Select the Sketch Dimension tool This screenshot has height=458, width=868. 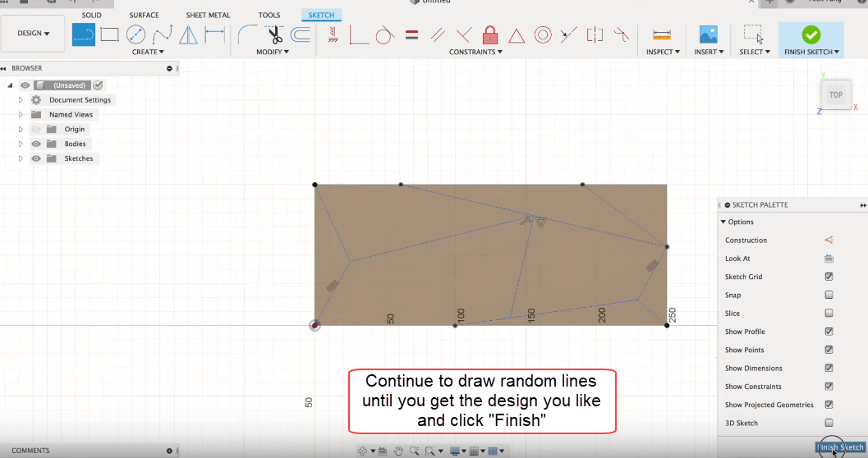215,34
